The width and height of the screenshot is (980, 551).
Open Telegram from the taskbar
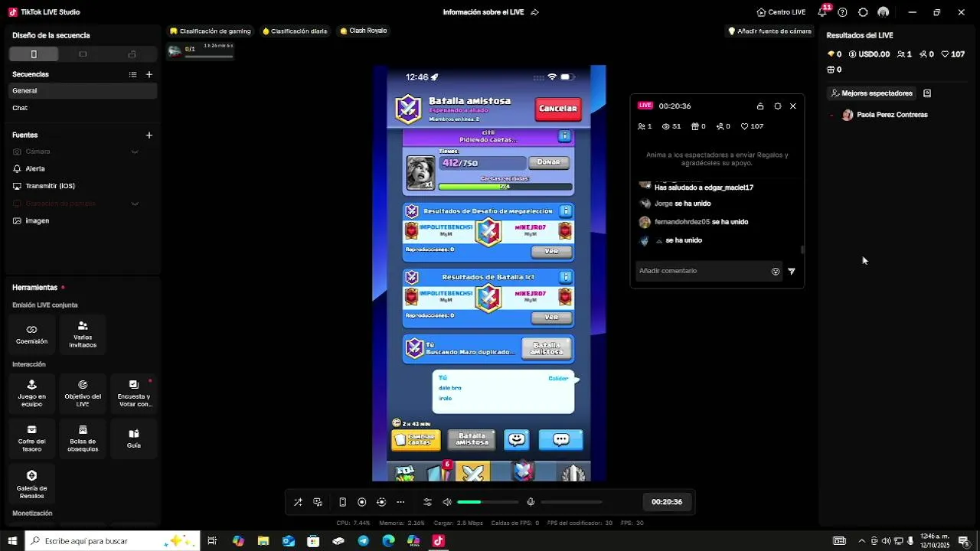click(x=364, y=541)
